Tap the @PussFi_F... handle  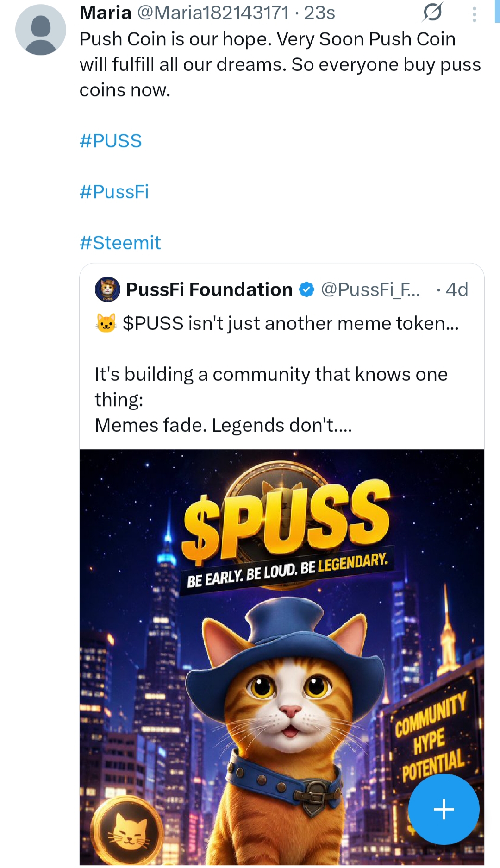pyautogui.click(x=371, y=289)
